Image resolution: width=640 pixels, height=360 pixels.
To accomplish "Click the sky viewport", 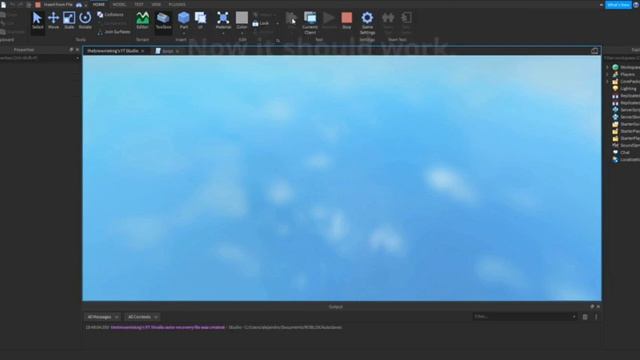I will tap(342, 178).
